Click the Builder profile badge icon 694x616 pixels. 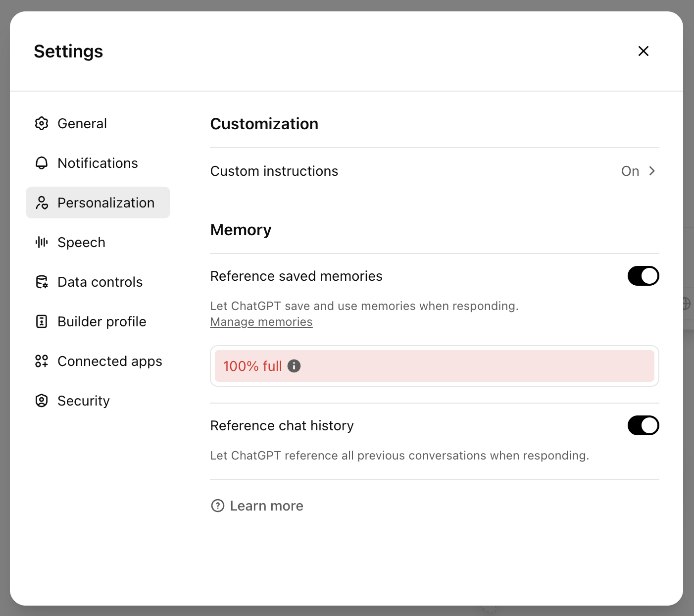[x=42, y=321]
